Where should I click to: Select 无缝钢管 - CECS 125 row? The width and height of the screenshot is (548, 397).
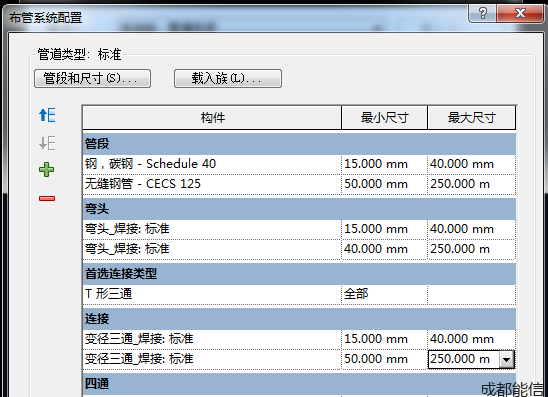212,184
